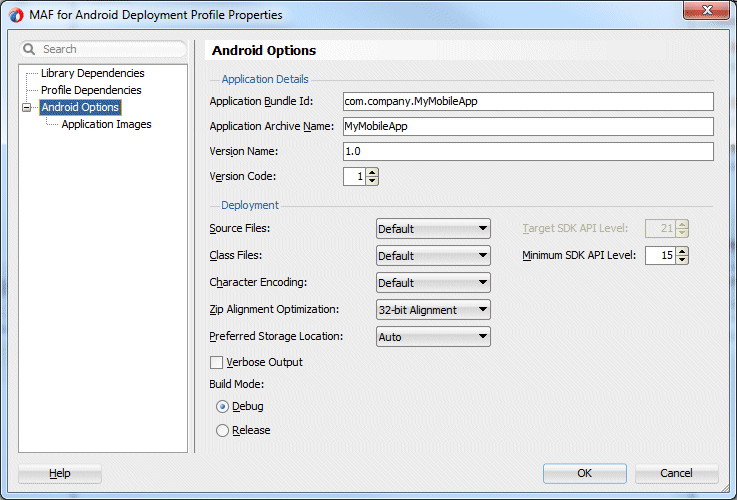Click the dialog title bar app icon
737x500 pixels.
pyautogui.click(x=16, y=15)
